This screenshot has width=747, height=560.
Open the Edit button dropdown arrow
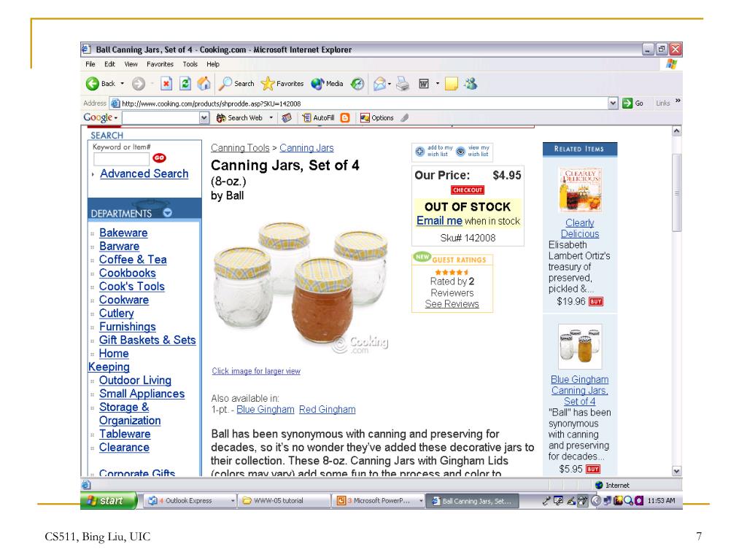coord(438,84)
